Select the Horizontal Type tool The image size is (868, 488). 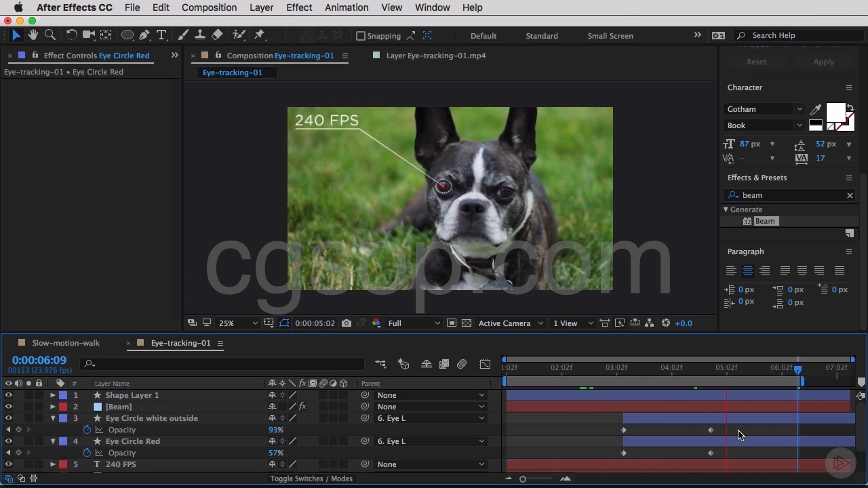coord(161,35)
